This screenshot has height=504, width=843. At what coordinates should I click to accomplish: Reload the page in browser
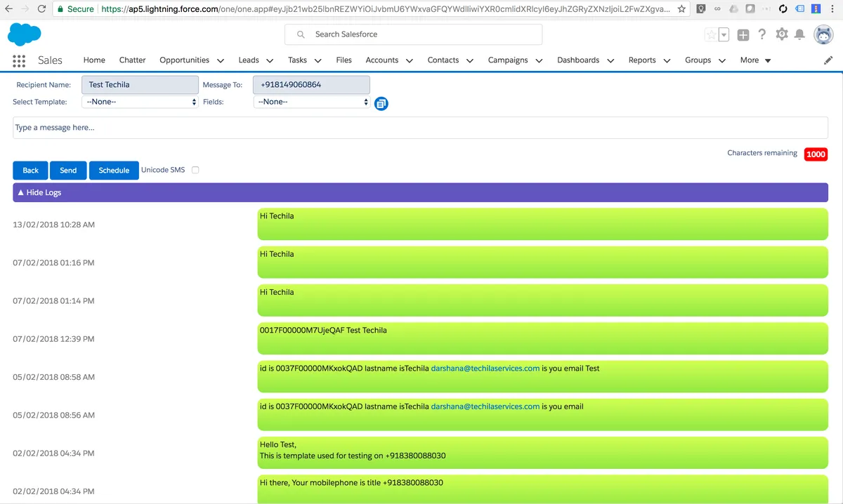(42, 9)
